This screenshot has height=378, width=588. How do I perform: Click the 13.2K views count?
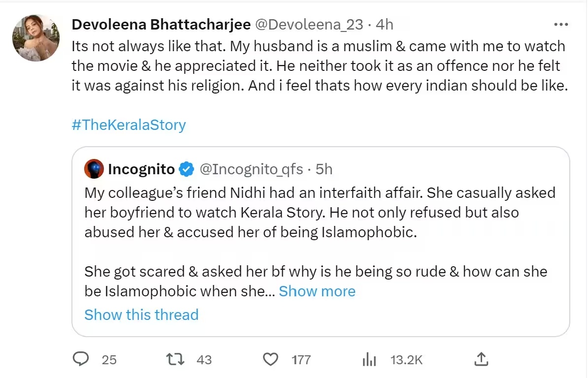[x=407, y=360]
